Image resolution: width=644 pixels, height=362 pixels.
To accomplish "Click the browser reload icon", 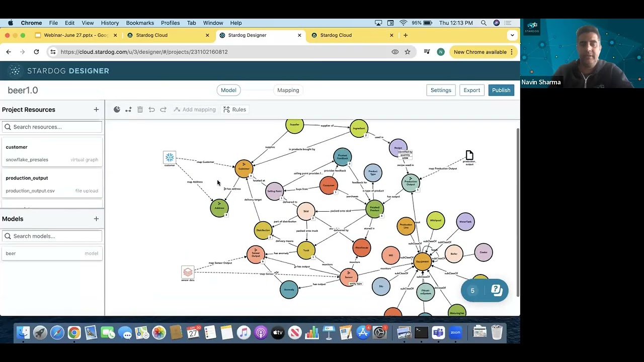I will 36,52.
